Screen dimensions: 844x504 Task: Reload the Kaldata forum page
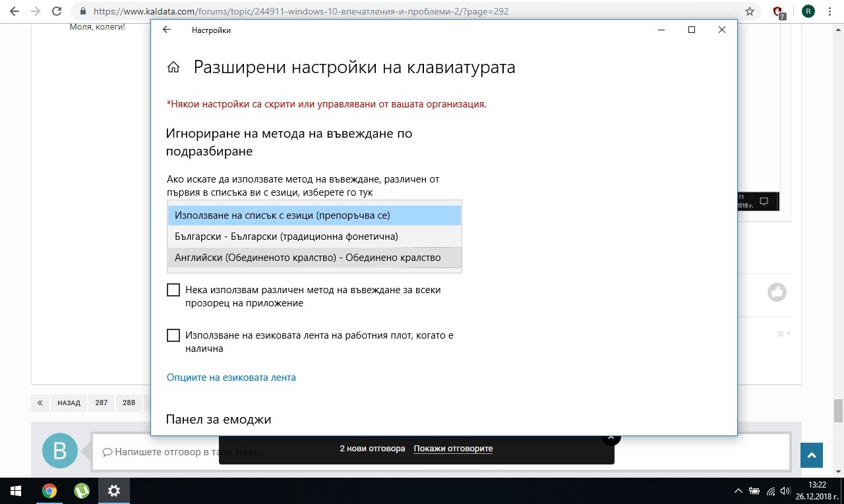pos(57,11)
